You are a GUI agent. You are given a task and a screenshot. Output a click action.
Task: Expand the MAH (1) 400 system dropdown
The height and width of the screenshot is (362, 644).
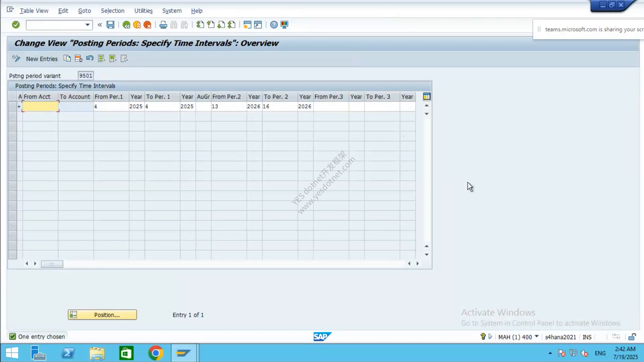tap(537, 337)
